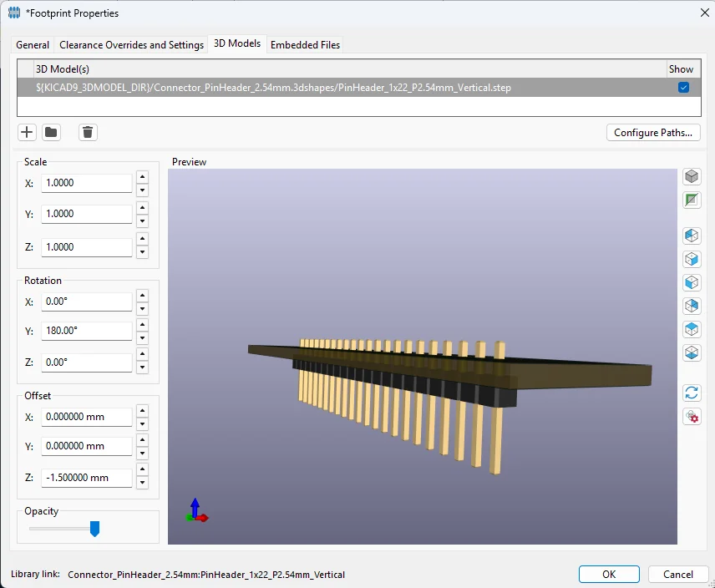Adjust the Opacity slider handle

[95, 529]
